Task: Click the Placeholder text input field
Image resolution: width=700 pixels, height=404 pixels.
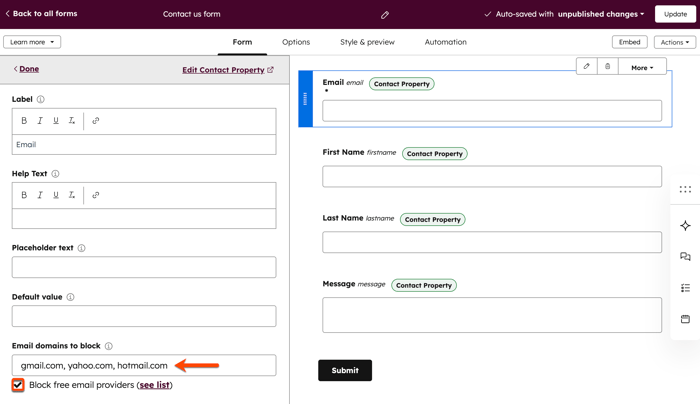Action: pos(144,267)
